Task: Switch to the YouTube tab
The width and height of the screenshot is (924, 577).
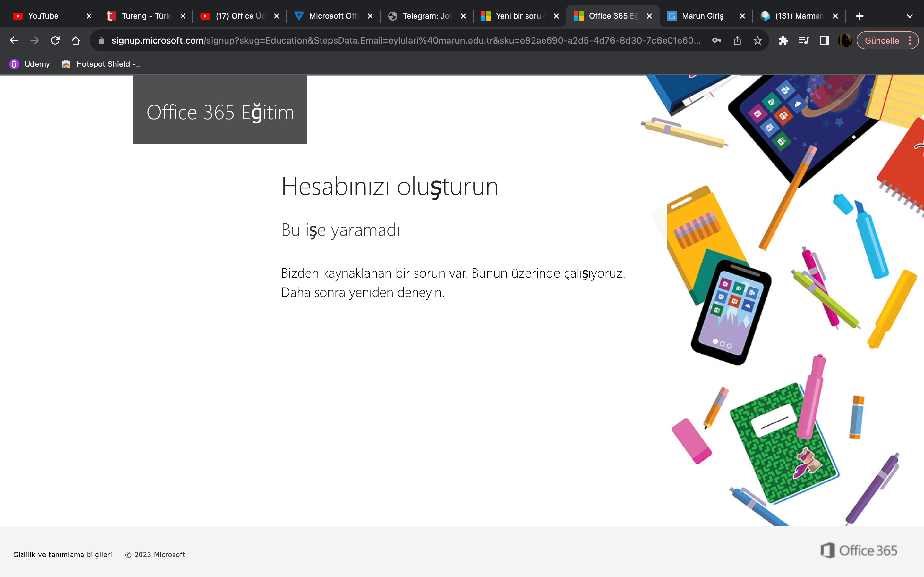Action: pos(43,16)
